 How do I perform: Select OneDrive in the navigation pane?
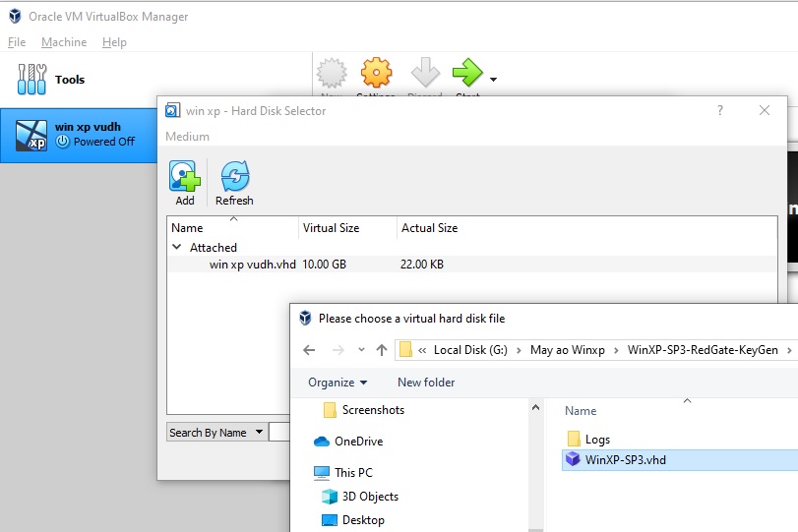click(358, 442)
